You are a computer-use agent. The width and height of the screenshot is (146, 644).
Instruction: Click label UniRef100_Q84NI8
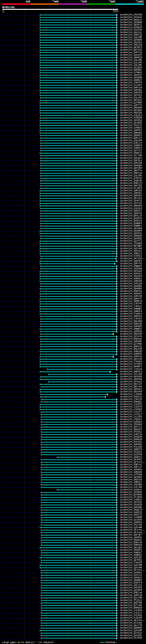click(x=131, y=58)
